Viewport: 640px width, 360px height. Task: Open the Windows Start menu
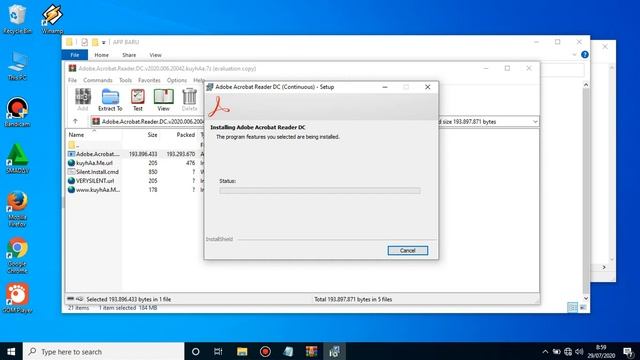tap(11, 351)
